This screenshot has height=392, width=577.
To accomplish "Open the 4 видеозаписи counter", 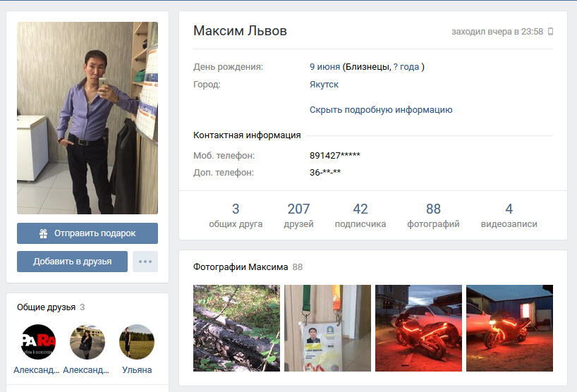I will [x=509, y=215].
